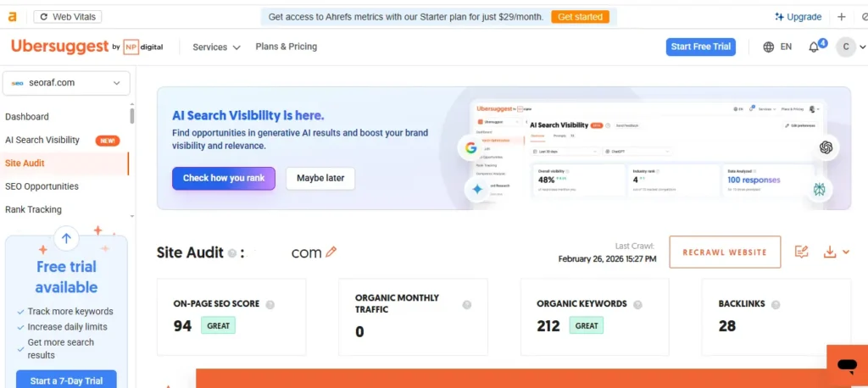
Task: Click the RECRAWL WEBSITE button
Action: coord(725,252)
